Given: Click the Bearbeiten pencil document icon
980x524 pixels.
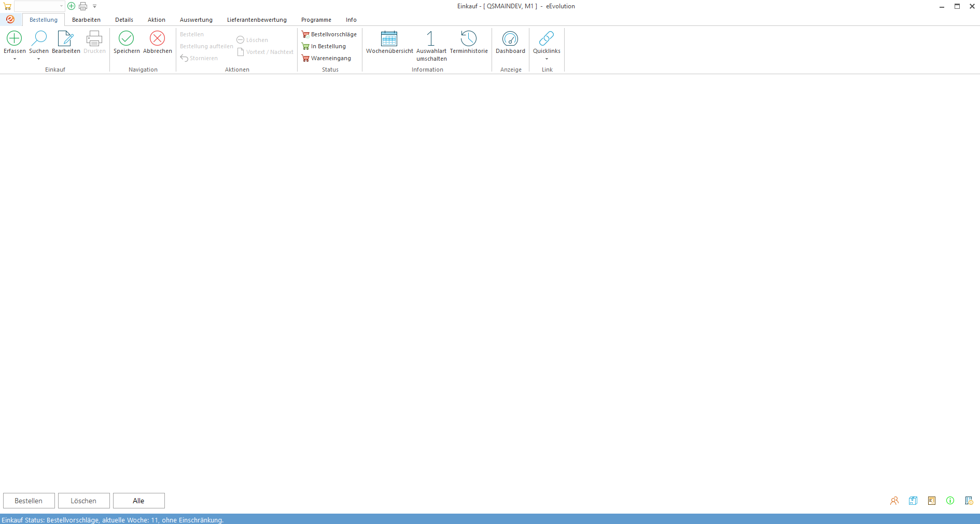Looking at the screenshot, I should tap(66, 38).
